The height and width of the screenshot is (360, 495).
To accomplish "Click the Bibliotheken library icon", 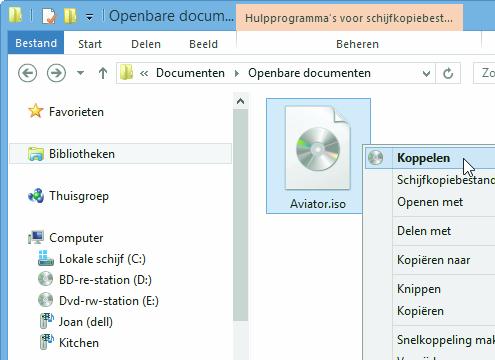I will pyautogui.click(x=36, y=154).
